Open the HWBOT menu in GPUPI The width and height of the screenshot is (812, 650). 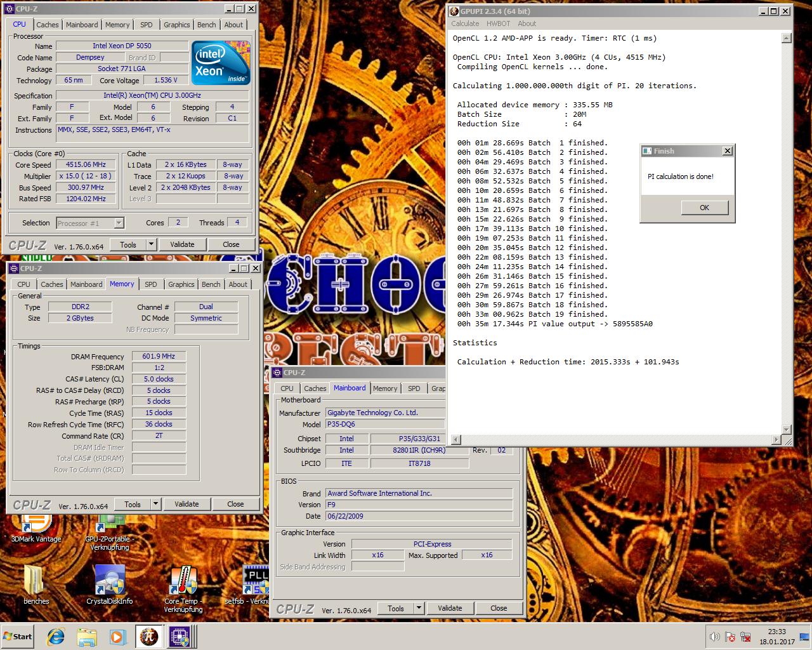click(x=498, y=23)
